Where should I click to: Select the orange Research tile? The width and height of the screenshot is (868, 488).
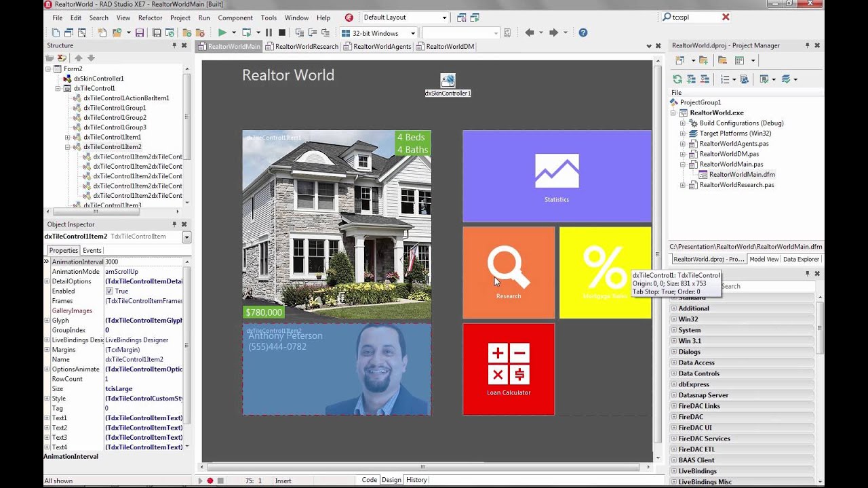click(509, 272)
